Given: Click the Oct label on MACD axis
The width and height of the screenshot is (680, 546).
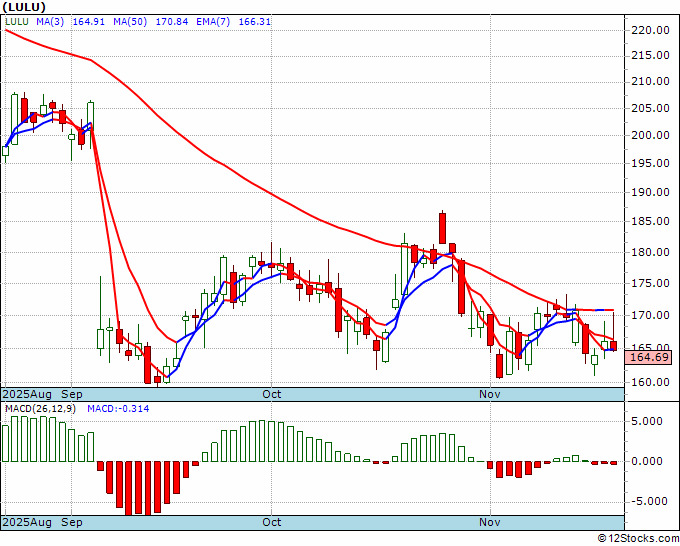Looking at the screenshot, I should coord(271,522).
